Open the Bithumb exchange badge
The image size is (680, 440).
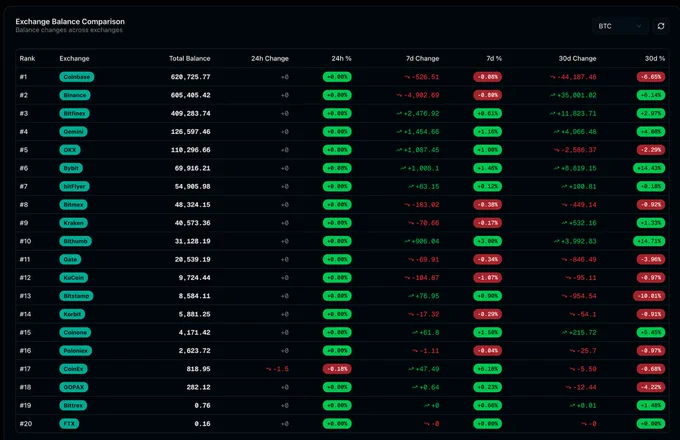[x=75, y=241]
